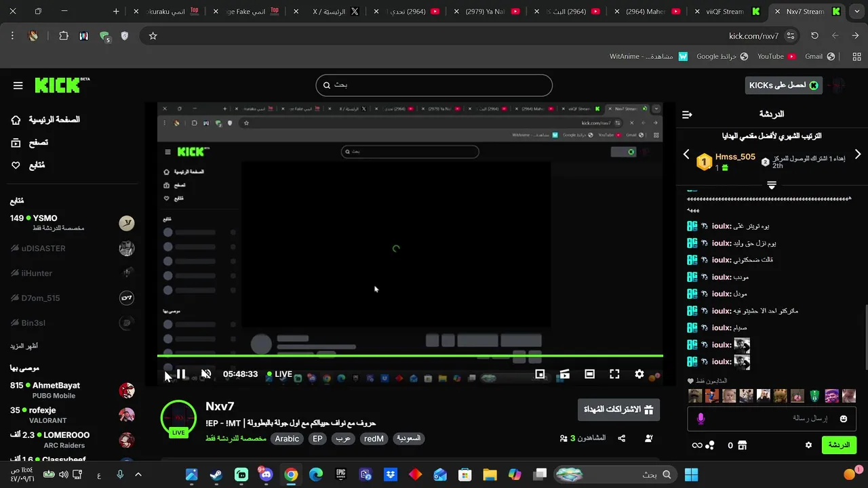Screen dimensions: 868x488
Task: Reload the page
Action: (x=814, y=36)
